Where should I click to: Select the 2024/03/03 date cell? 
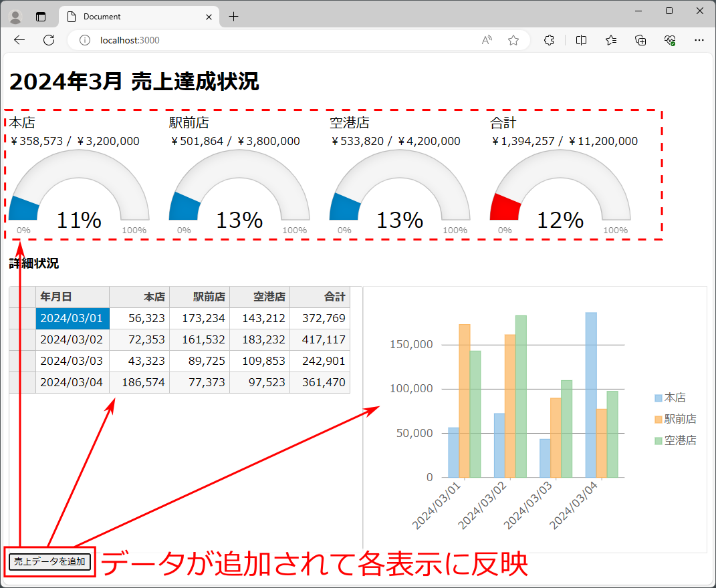[x=73, y=361]
